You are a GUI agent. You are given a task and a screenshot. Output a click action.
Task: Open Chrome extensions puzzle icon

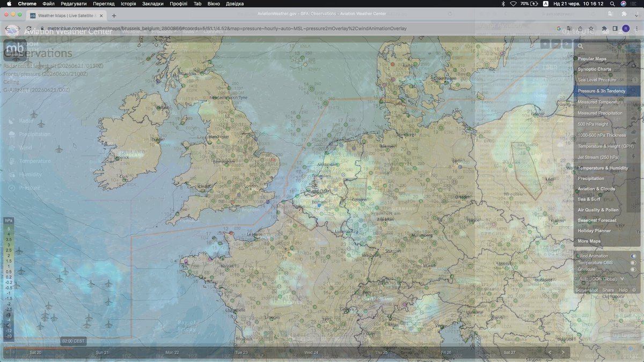[605, 28]
